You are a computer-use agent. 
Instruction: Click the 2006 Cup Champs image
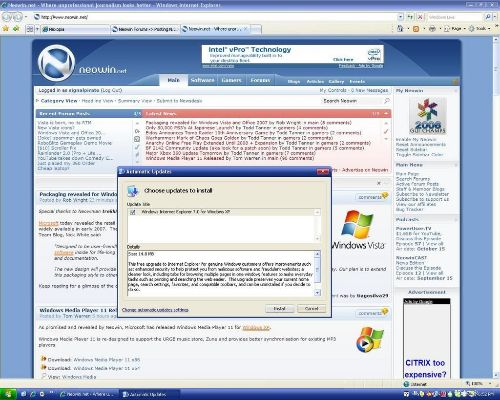pyautogui.click(x=428, y=116)
